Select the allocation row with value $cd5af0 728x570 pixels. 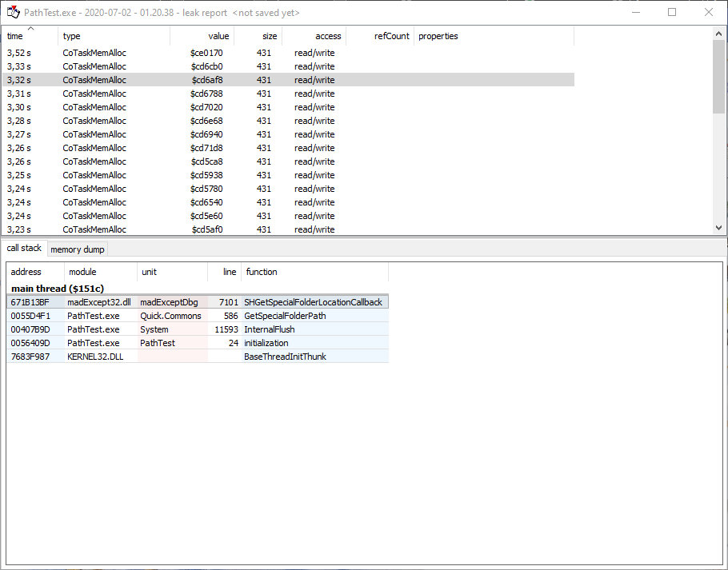coord(288,229)
